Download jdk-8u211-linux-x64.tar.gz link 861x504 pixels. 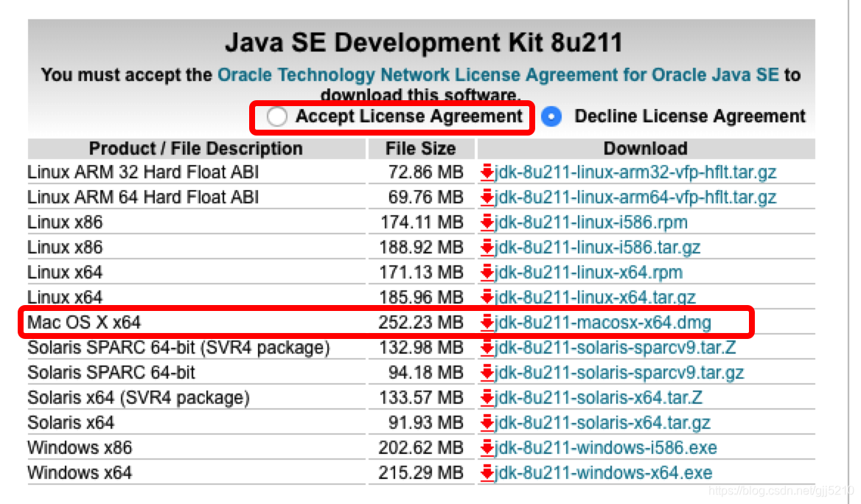(x=595, y=297)
